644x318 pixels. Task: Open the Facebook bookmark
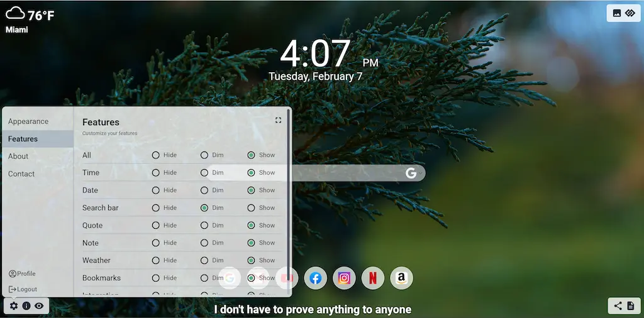(x=316, y=278)
